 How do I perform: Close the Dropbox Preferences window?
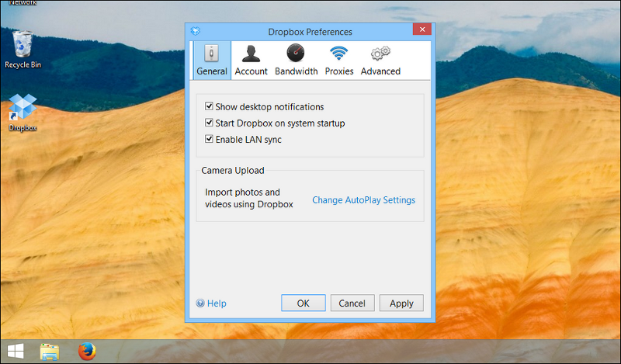422,30
